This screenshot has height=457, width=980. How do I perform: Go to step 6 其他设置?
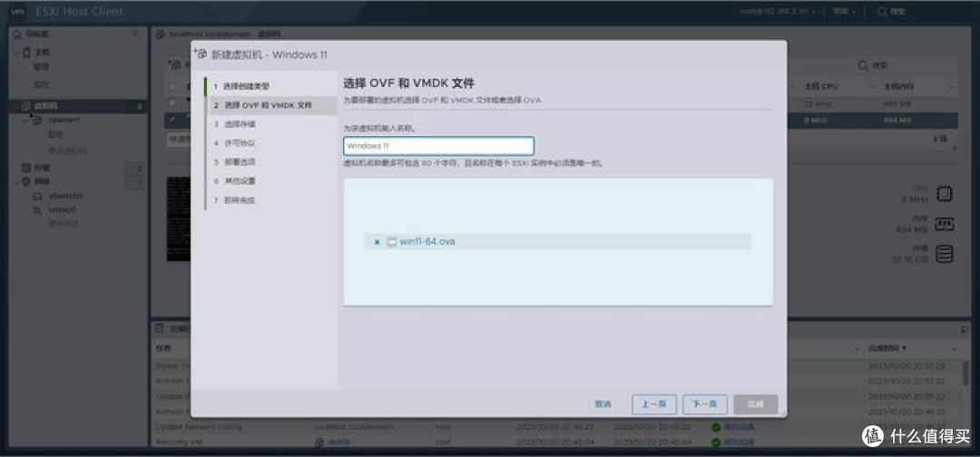pyautogui.click(x=240, y=181)
